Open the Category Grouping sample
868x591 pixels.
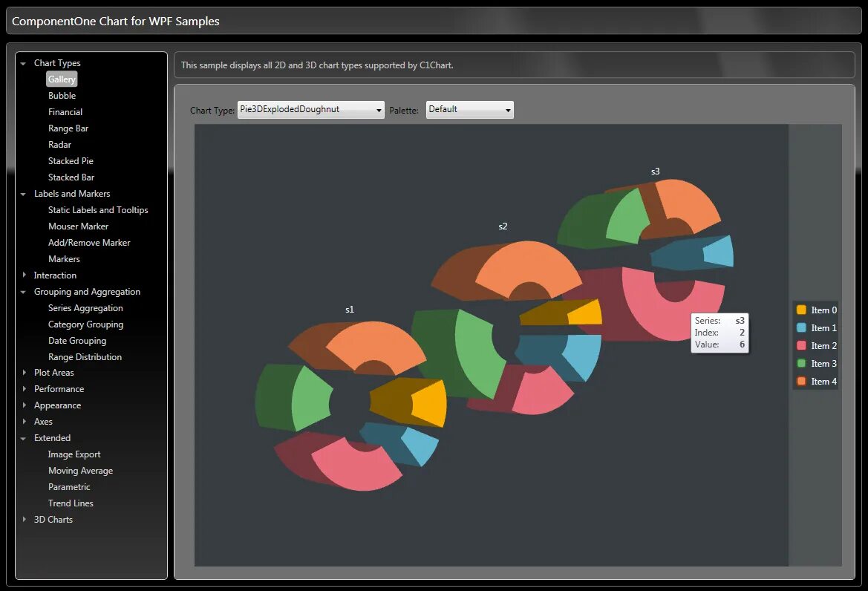[86, 324]
